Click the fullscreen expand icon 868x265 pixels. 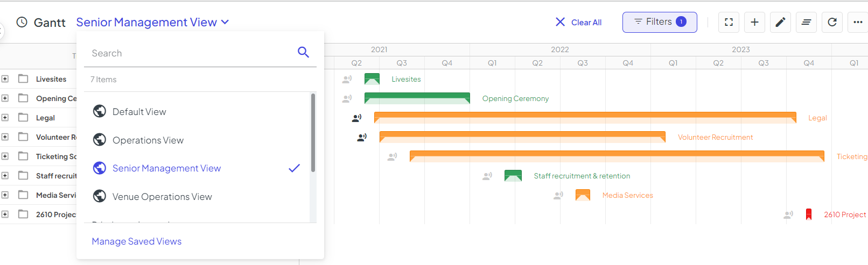[729, 22]
